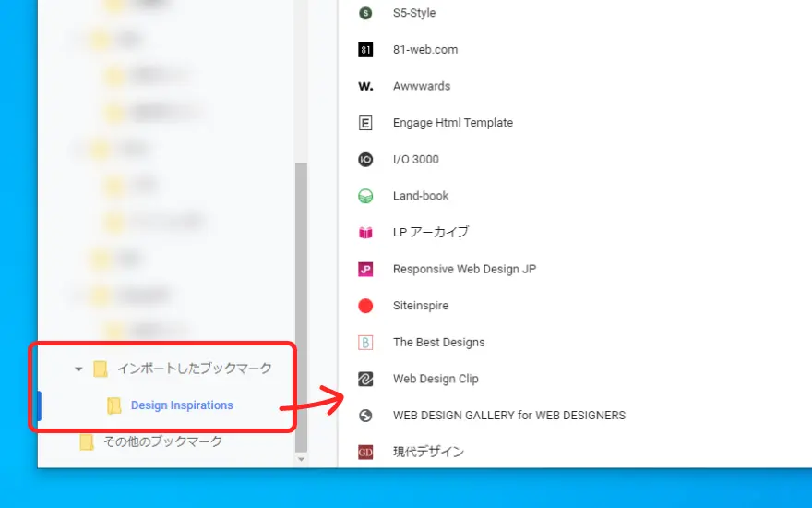Click the その他のブックマーク folder icon

(87, 442)
